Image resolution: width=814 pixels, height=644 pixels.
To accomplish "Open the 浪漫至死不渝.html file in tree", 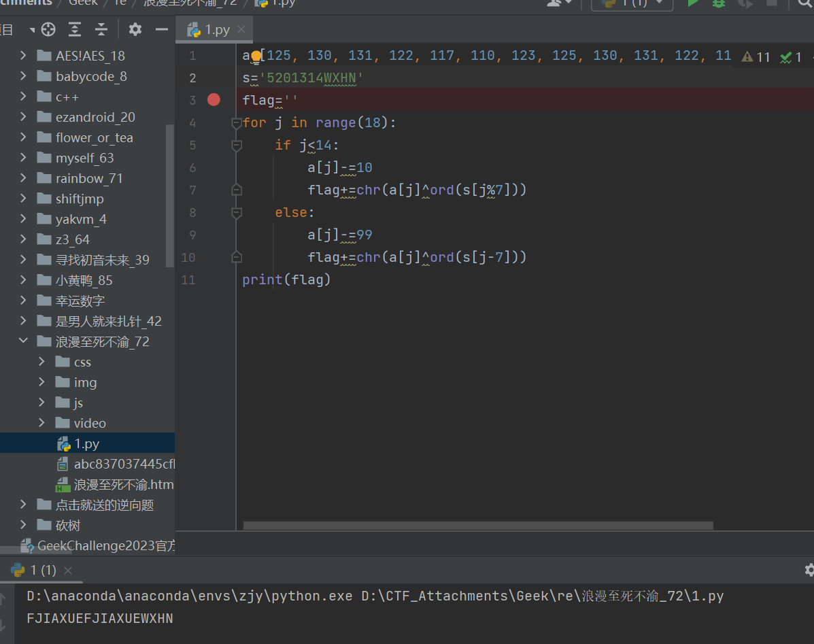I will coord(123,485).
